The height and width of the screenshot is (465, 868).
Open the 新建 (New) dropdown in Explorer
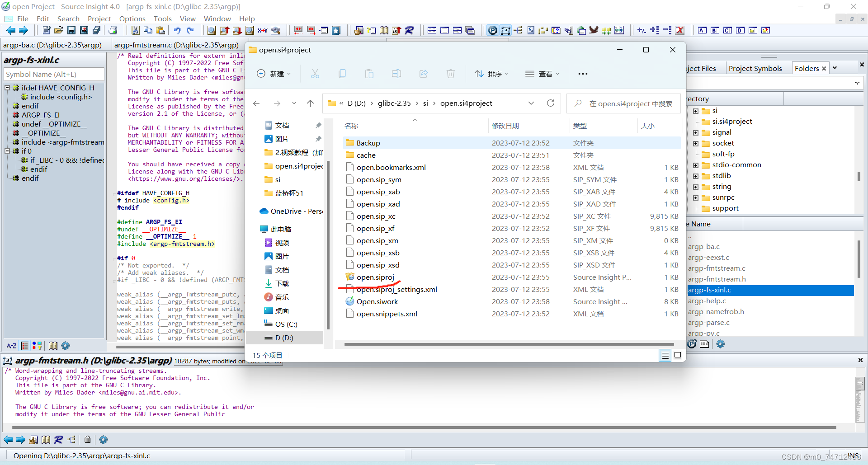274,74
